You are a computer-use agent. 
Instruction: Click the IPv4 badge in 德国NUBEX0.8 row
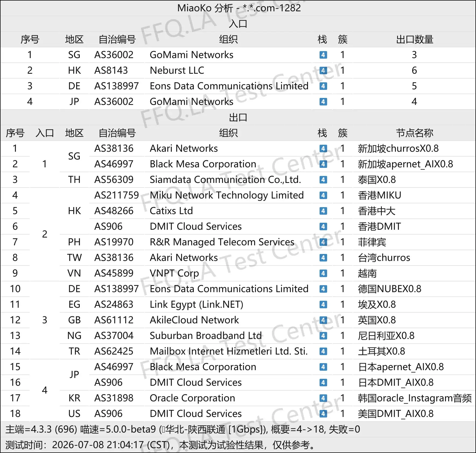(x=323, y=289)
